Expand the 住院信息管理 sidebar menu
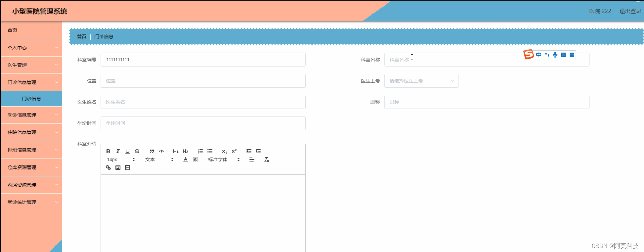 [31, 132]
